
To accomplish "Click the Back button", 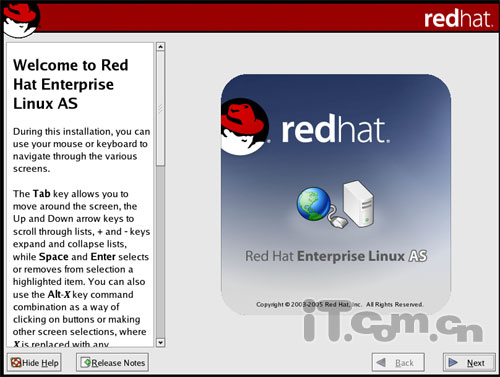I will point(398,362).
